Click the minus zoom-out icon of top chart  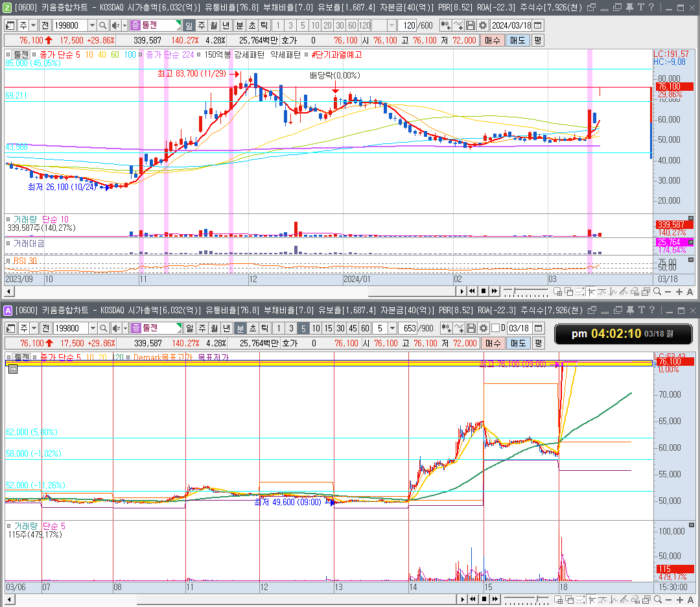click(668, 292)
